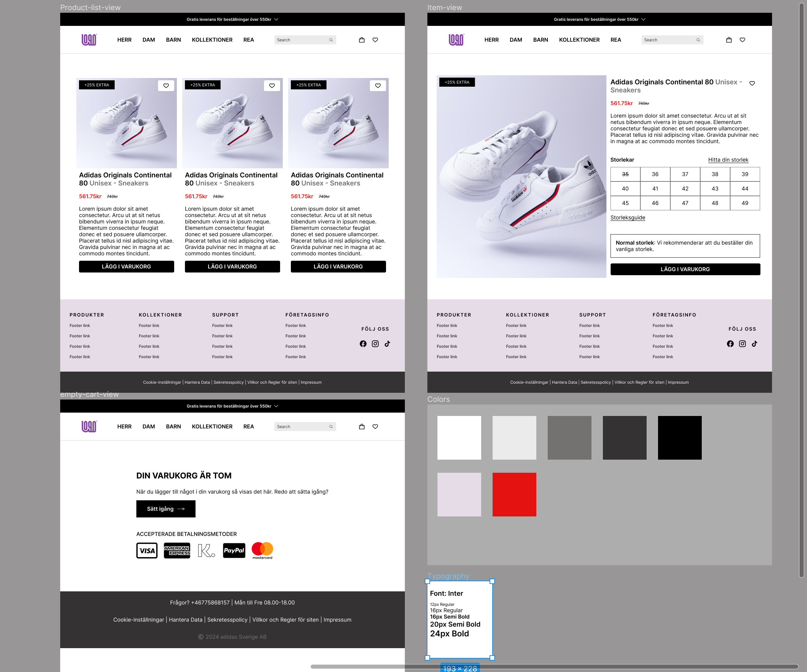Open TikTok icon in Item-view footer

click(x=754, y=344)
